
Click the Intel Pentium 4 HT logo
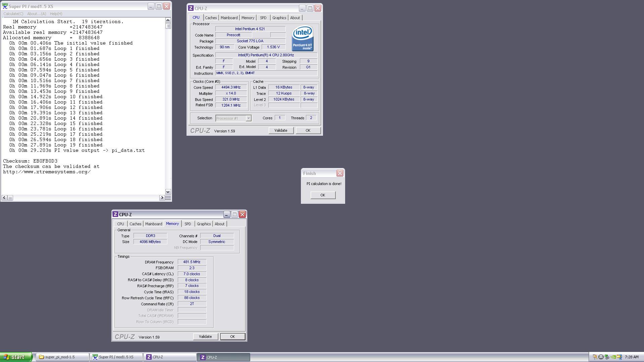coord(303,39)
